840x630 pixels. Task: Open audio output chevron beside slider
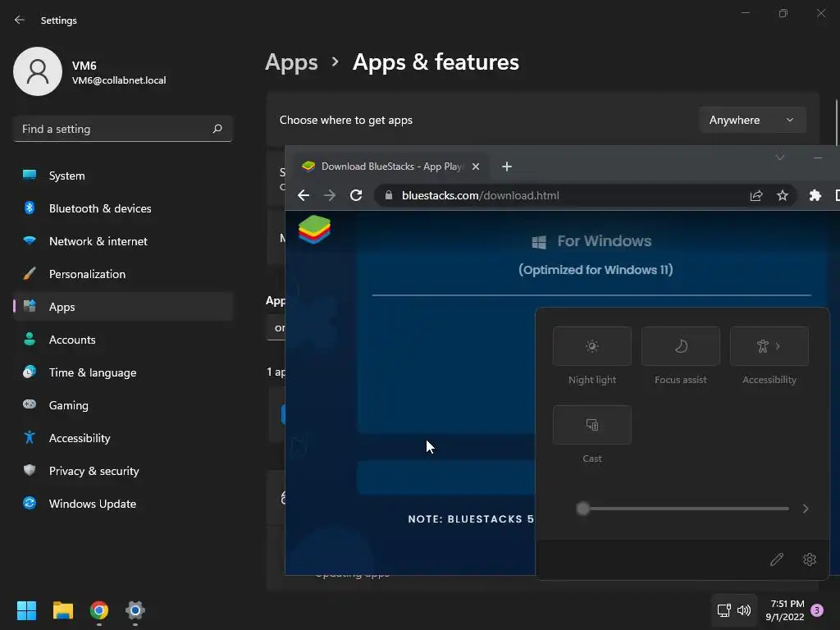pyautogui.click(x=806, y=509)
